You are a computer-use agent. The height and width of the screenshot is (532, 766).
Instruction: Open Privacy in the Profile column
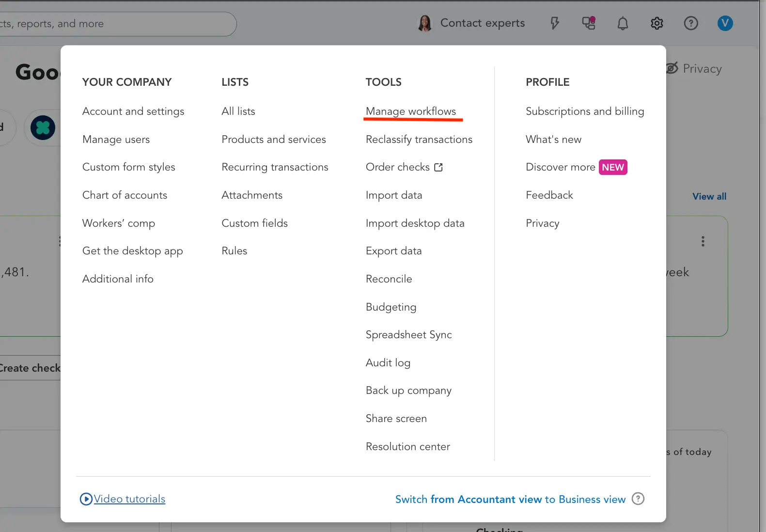pos(543,223)
